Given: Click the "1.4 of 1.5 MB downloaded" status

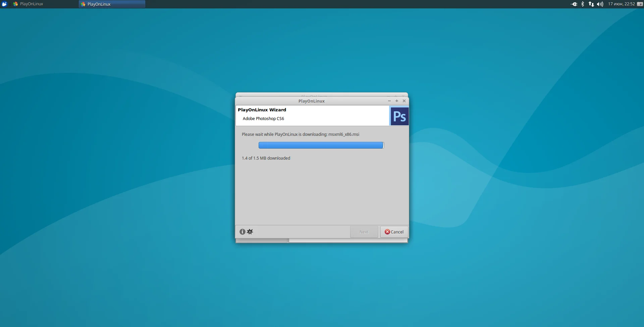Looking at the screenshot, I should 266,158.
